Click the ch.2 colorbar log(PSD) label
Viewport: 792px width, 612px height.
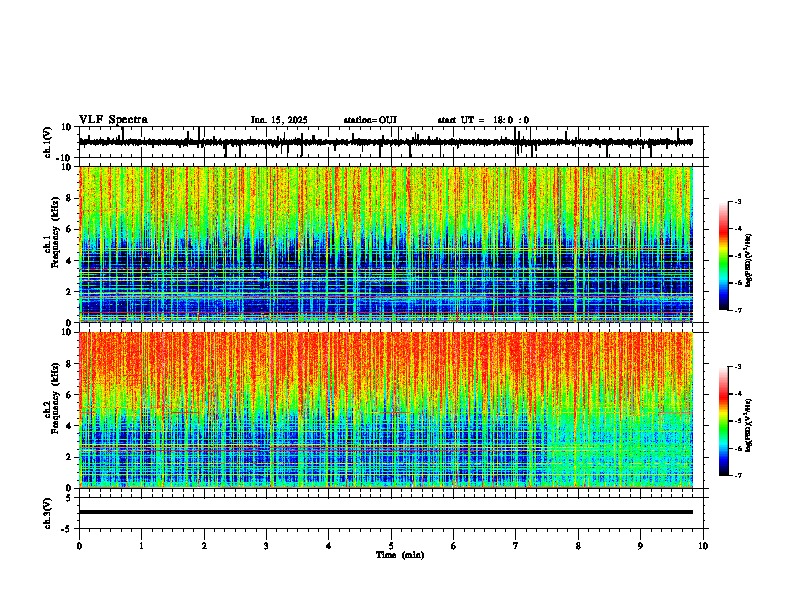coord(749,425)
